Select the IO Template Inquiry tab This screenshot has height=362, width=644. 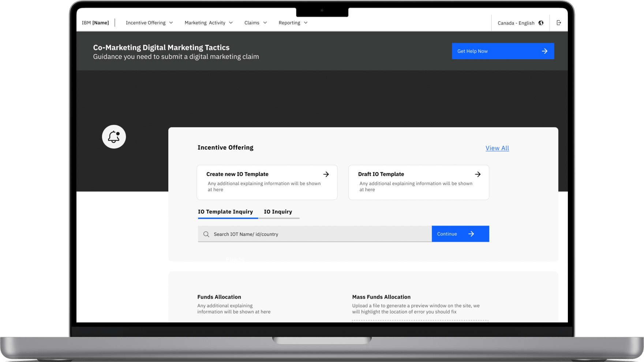[x=225, y=211]
